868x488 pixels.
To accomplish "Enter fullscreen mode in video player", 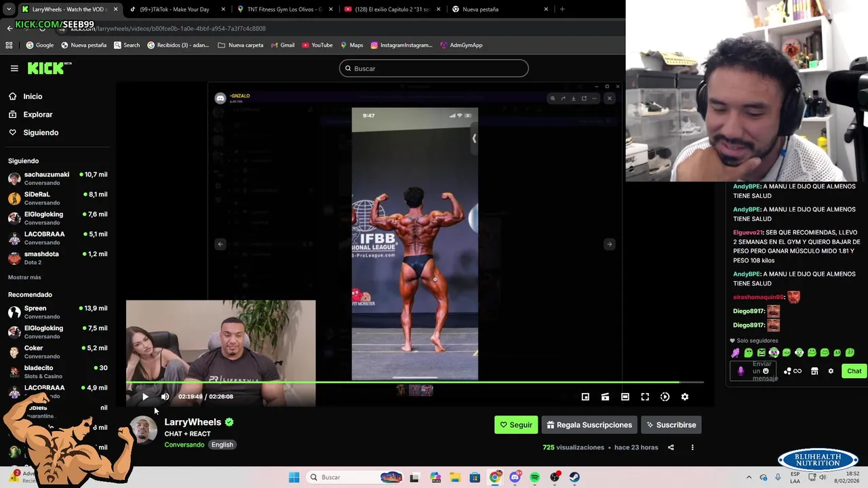I will tap(645, 396).
